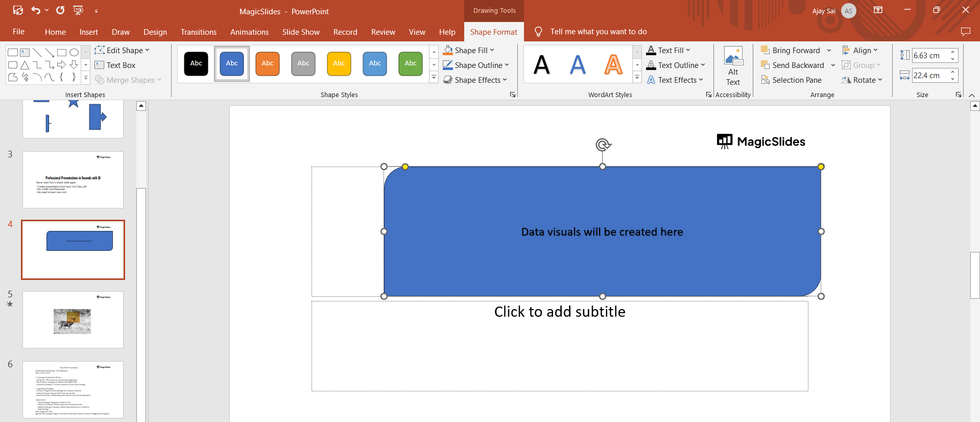The width and height of the screenshot is (980, 422).
Task: Apply the gray Abc shape style
Action: [303, 63]
